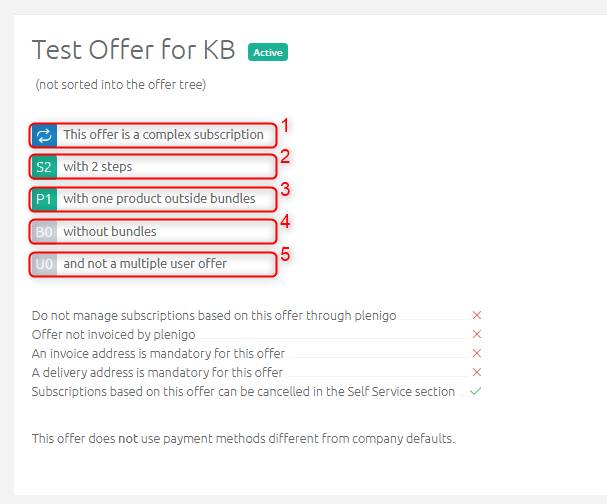Click the red X beside 'Offer not invoiced by plenigo'
This screenshot has width=607, height=504.
pos(477,334)
